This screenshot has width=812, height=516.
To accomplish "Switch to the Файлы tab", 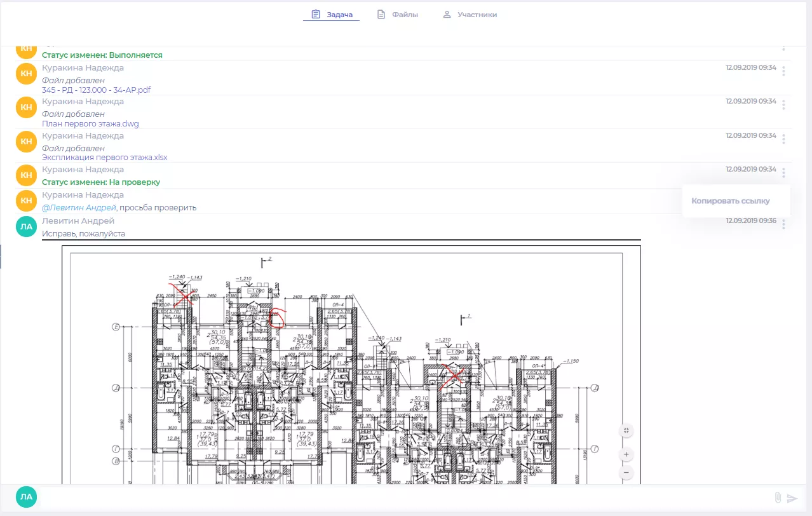I will click(405, 13).
